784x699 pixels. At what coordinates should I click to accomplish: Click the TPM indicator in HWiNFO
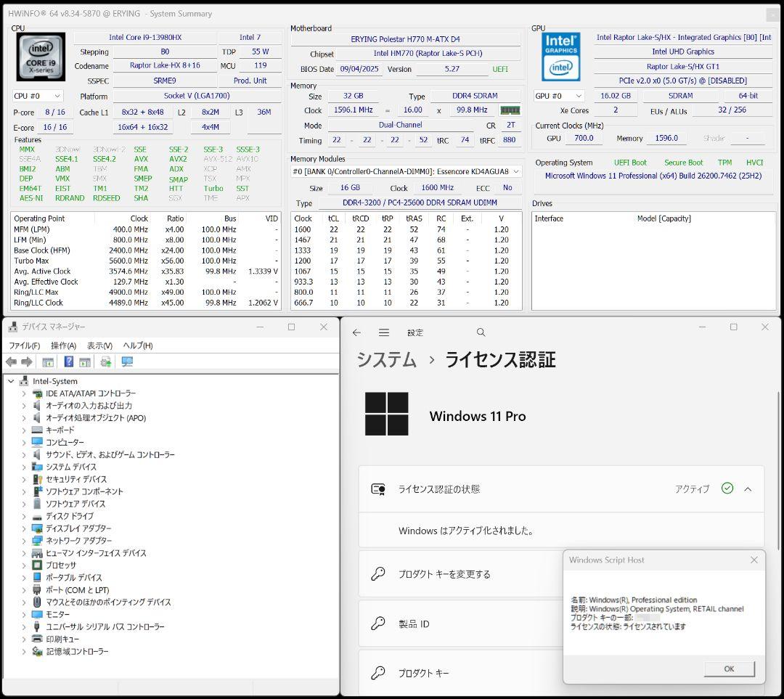tap(724, 162)
